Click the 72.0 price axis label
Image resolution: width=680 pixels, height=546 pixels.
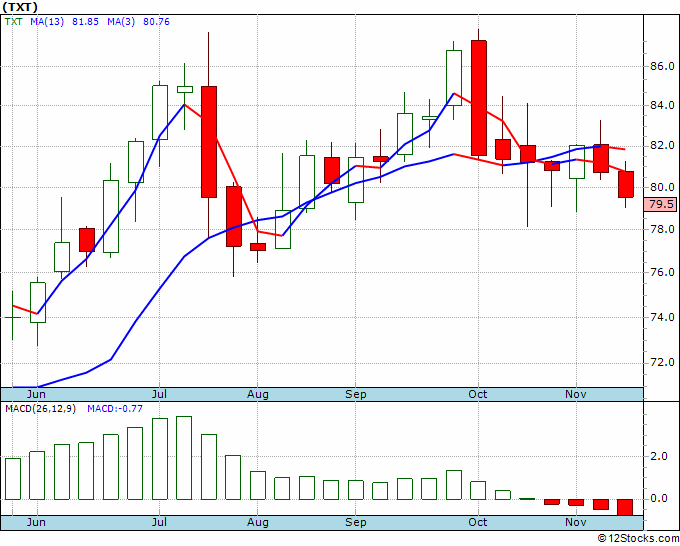tap(662, 362)
